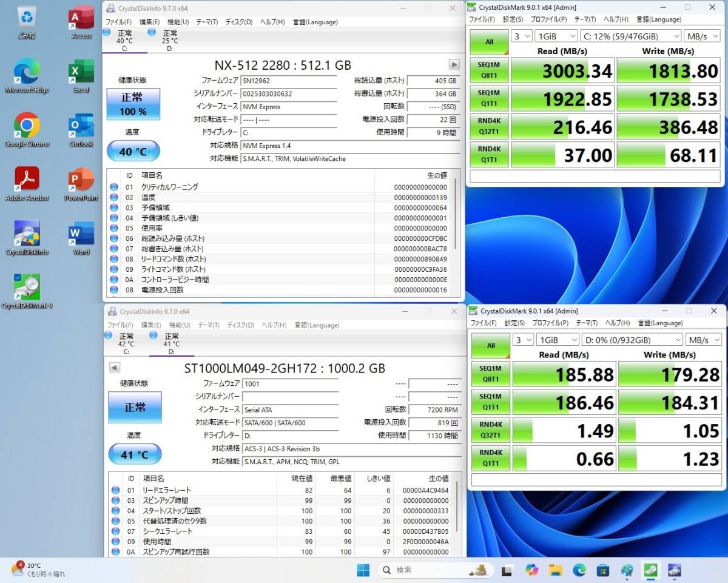728x583 pixels.
Task: Open the PowerPoint desktop shortcut
Action: point(81,184)
